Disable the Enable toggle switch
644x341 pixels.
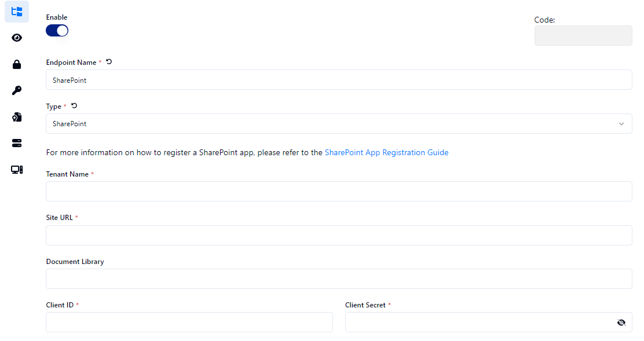[x=57, y=31]
